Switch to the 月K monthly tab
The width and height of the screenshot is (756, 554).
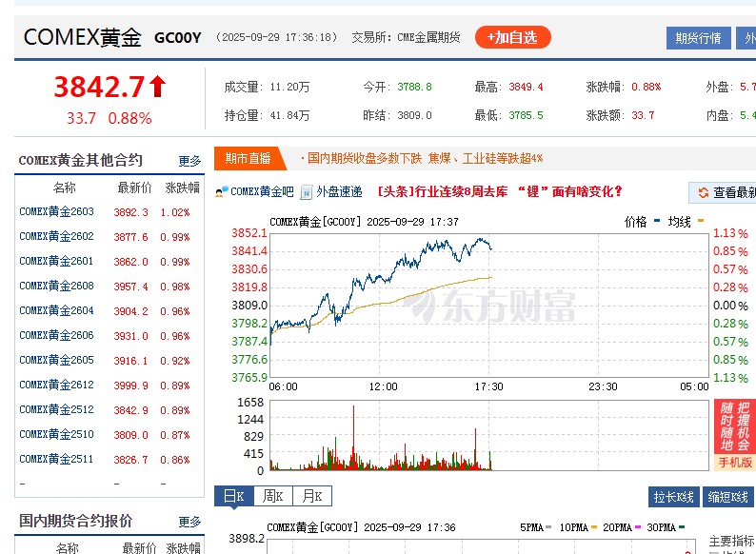[x=312, y=496]
